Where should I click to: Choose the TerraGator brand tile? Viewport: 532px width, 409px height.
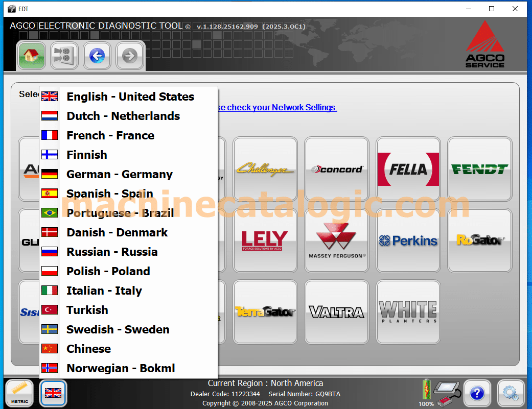[x=265, y=312]
